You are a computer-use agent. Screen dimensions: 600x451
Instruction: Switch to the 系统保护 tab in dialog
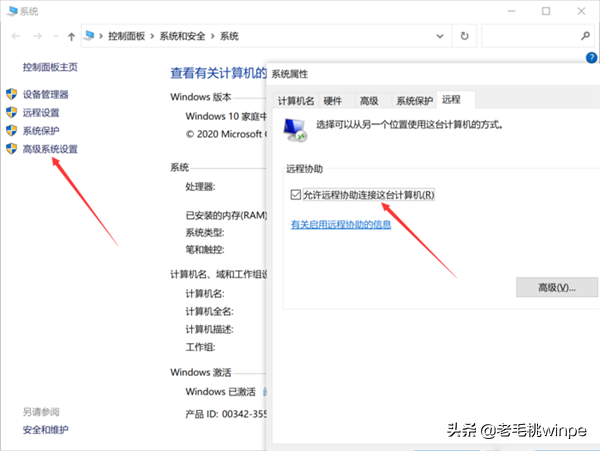click(414, 101)
